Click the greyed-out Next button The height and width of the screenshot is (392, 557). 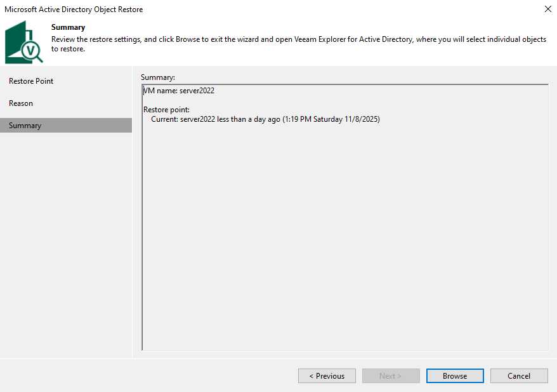point(391,376)
